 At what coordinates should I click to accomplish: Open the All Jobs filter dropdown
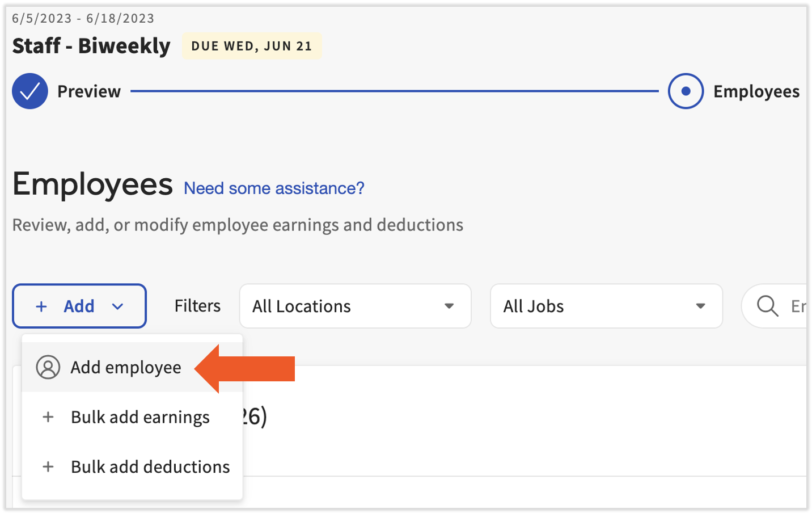(x=606, y=306)
